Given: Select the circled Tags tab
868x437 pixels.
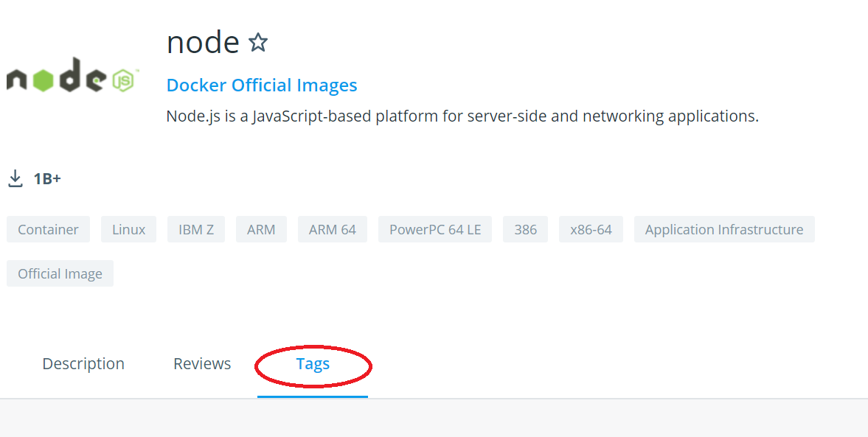Looking at the screenshot, I should coord(313,363).
